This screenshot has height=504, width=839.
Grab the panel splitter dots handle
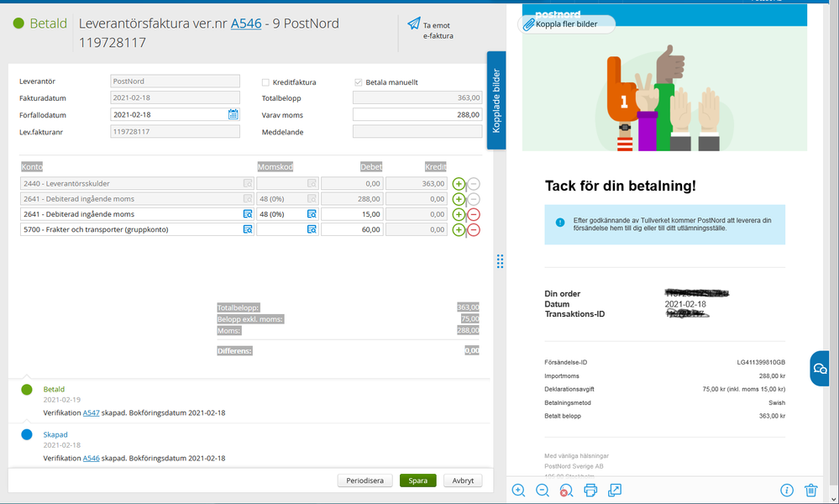(500, 261)
